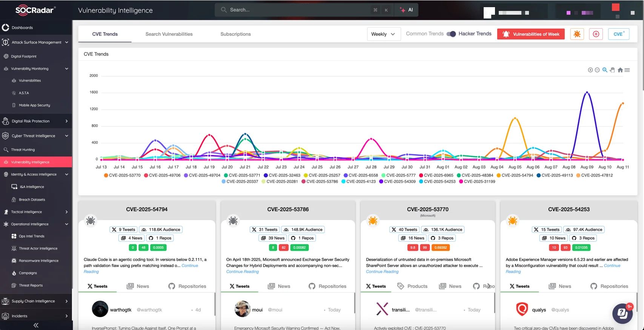The image size is (644, 330).
Task: Select the chart magnifier zoom tool
Action: (x=605, y=70)
